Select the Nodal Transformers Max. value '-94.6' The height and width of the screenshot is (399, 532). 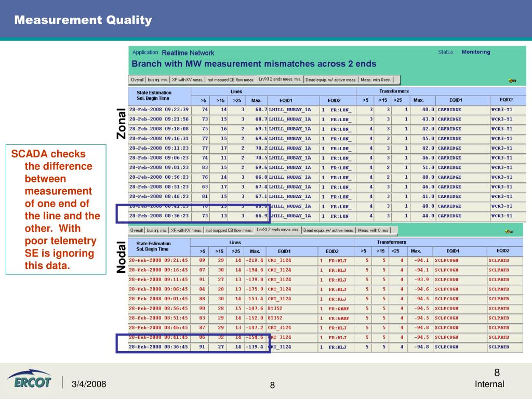(421, 289)
